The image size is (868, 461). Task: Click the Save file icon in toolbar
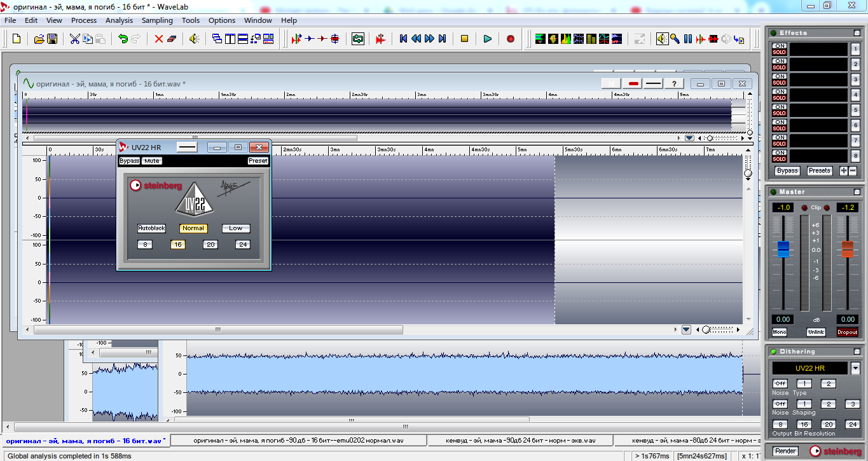52,39
